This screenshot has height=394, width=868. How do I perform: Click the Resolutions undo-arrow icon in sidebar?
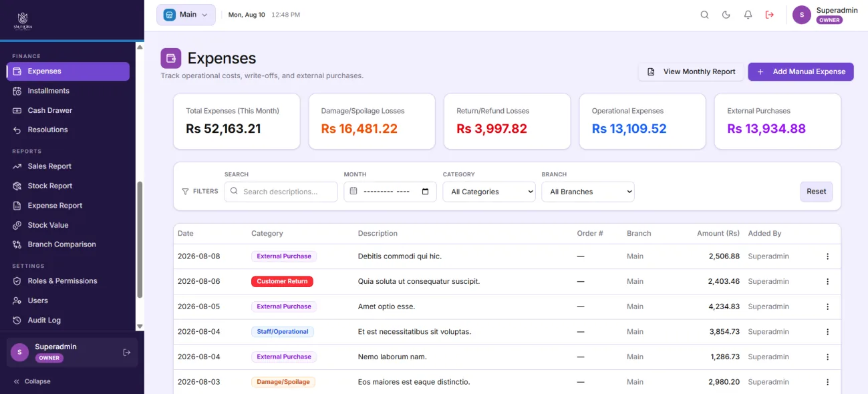point(17,130)
